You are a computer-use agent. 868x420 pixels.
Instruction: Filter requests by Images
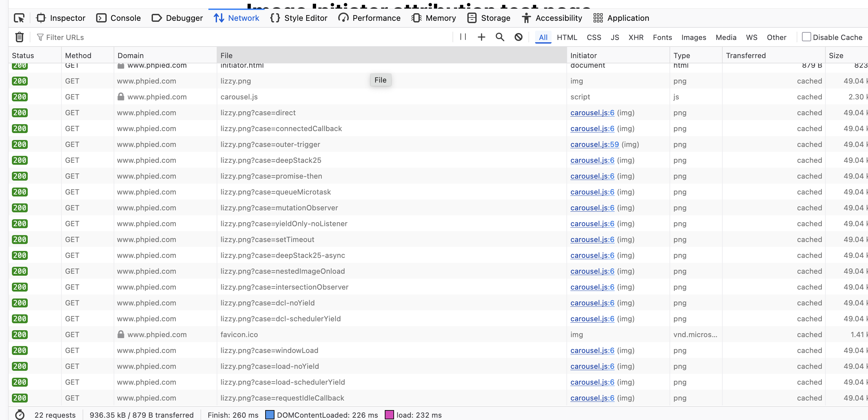[x=694, y=37]
